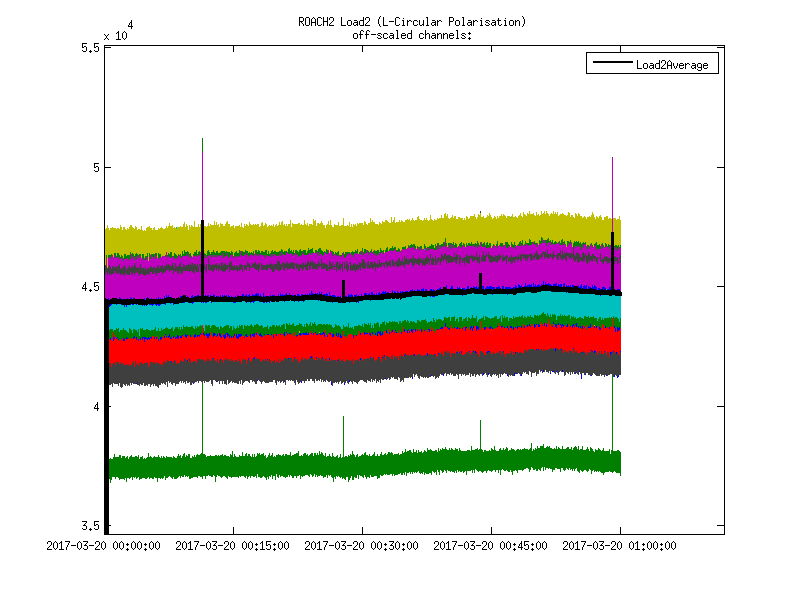Click the Load2Average legend label
This screenshot has width=800, height=600.
point(673,65)
